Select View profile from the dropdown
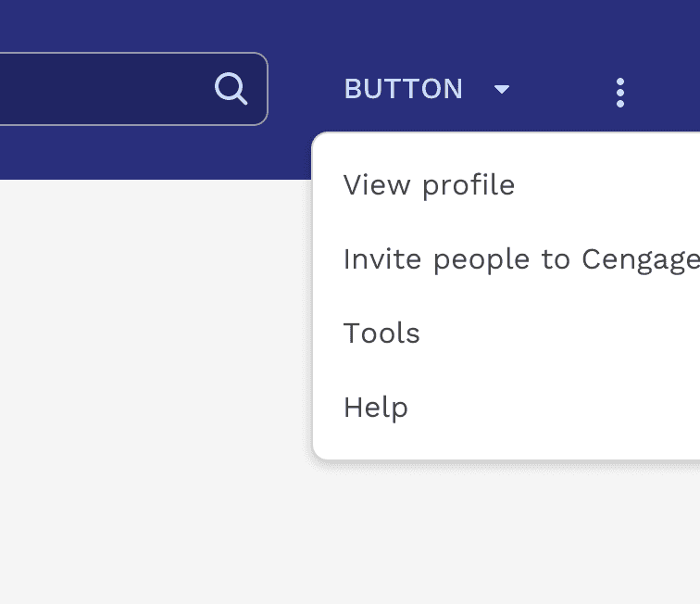700x604 pixels. tap(429, 185)
